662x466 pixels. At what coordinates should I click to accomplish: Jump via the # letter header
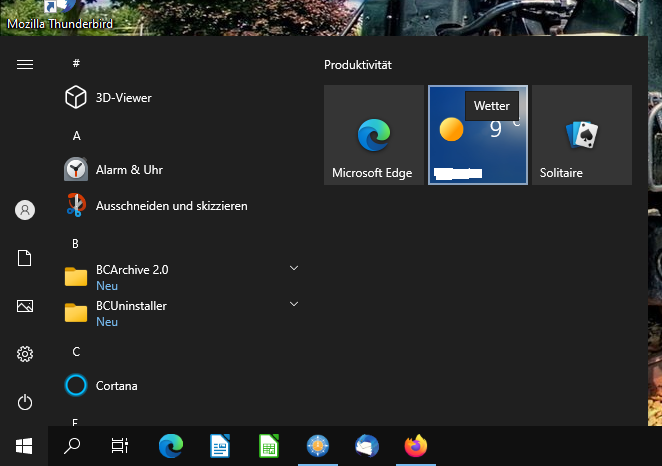pyautogui.click(x=76, y=63)
